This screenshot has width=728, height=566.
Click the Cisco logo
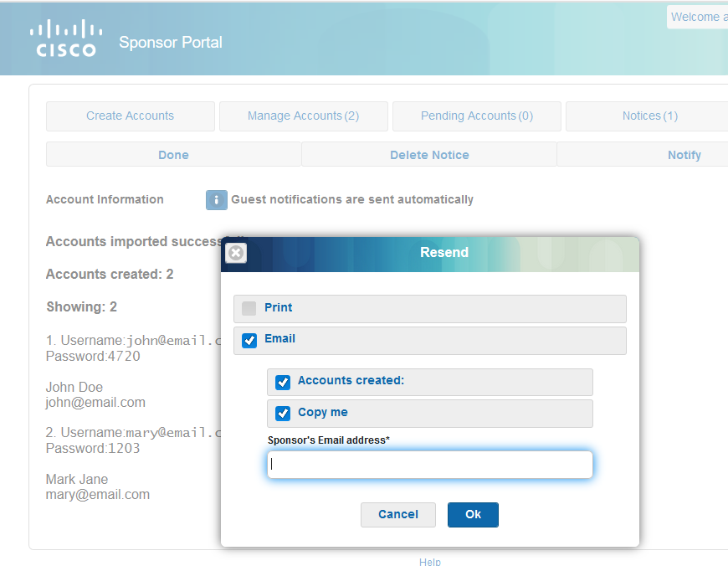coord(66,38)
